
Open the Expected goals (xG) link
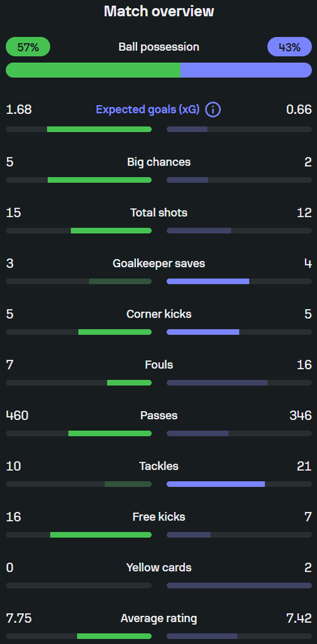tap(147, 109)
